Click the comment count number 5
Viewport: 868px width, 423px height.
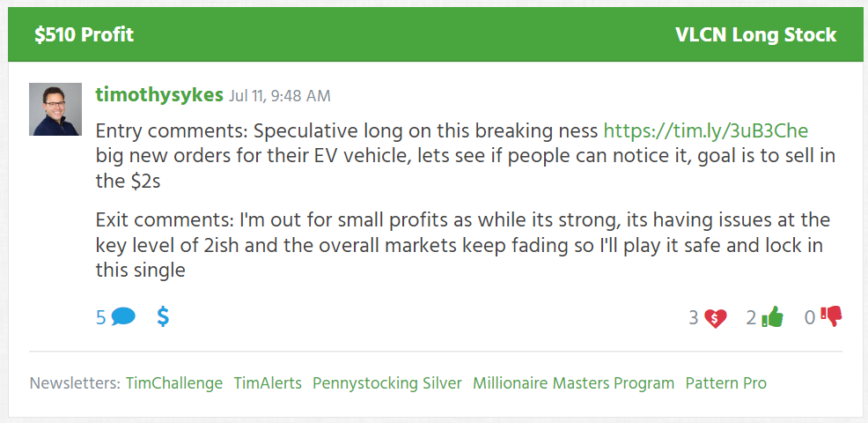coord(100,317)
